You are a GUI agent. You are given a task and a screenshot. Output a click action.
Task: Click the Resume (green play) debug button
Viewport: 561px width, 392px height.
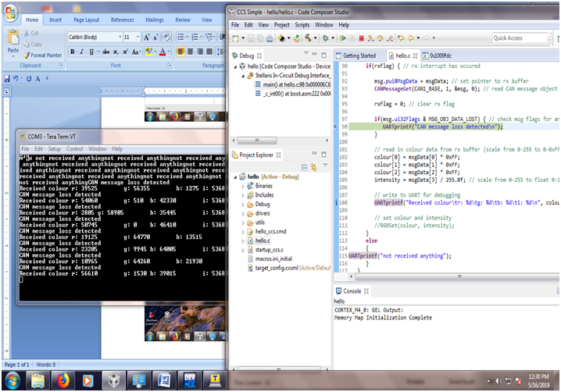click(342, 38)
